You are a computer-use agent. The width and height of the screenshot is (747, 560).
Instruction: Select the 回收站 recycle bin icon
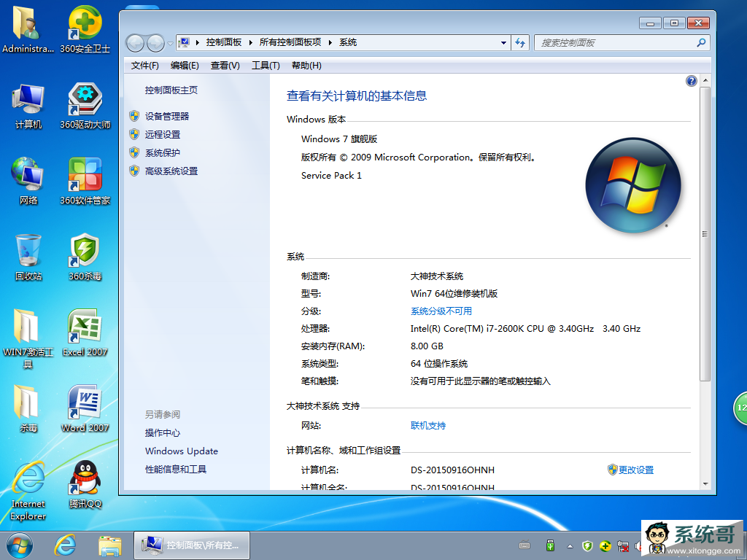click(28, 257)
